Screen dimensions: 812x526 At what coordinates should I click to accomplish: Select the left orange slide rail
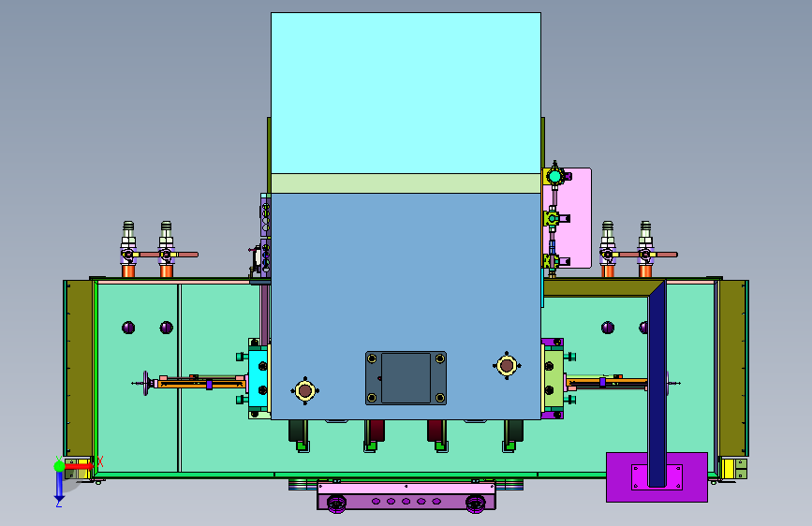pyautogui.click(x=201, y=384)
